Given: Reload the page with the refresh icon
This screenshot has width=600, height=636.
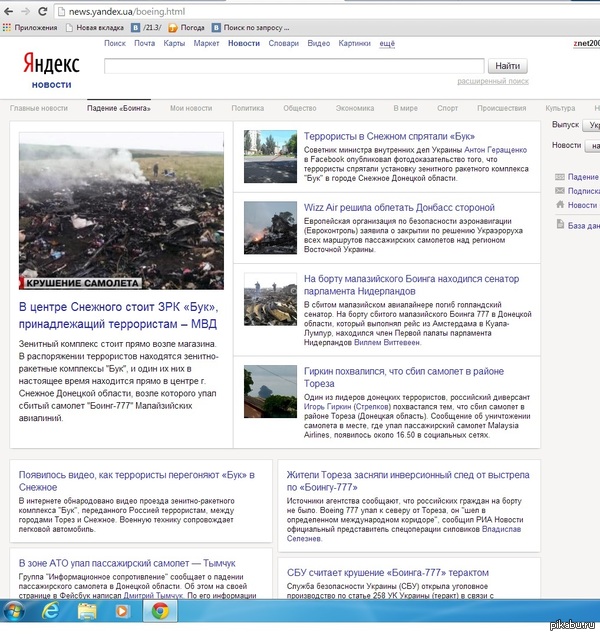Looking at the screenshot, I should tap(42, 11).
